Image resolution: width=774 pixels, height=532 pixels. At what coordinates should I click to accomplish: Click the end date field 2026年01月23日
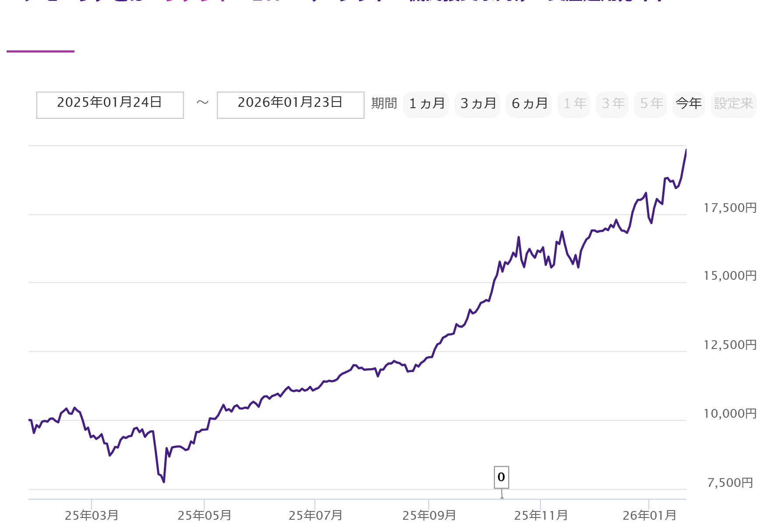click(x=290, y=105)
